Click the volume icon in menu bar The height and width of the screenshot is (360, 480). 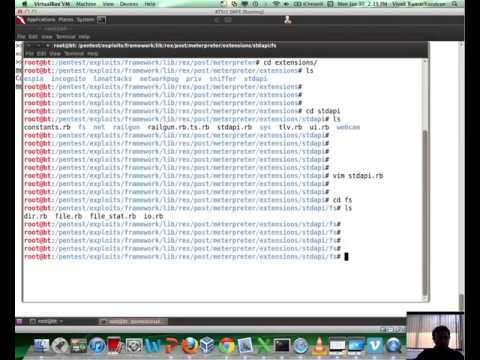(286, 4)
